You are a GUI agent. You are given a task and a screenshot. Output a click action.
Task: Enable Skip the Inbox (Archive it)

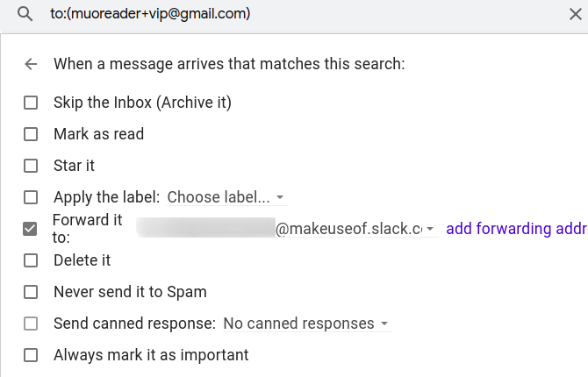(31, 103)
